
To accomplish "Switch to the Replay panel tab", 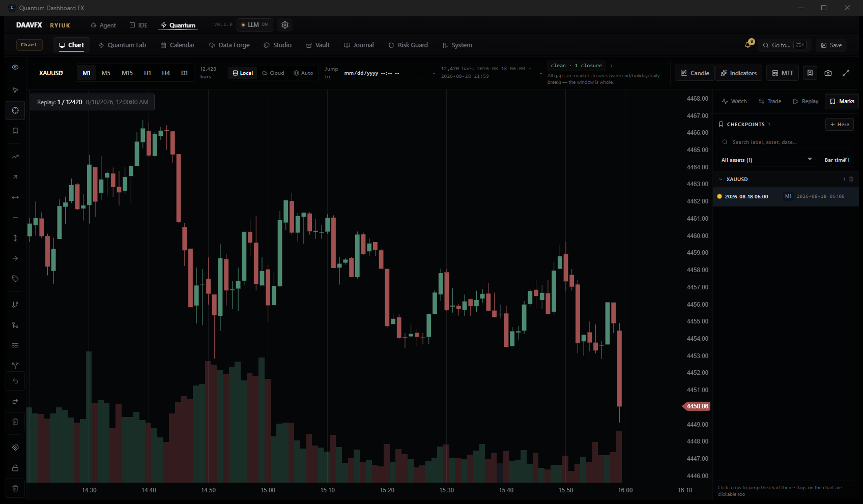I will (806, 102).
